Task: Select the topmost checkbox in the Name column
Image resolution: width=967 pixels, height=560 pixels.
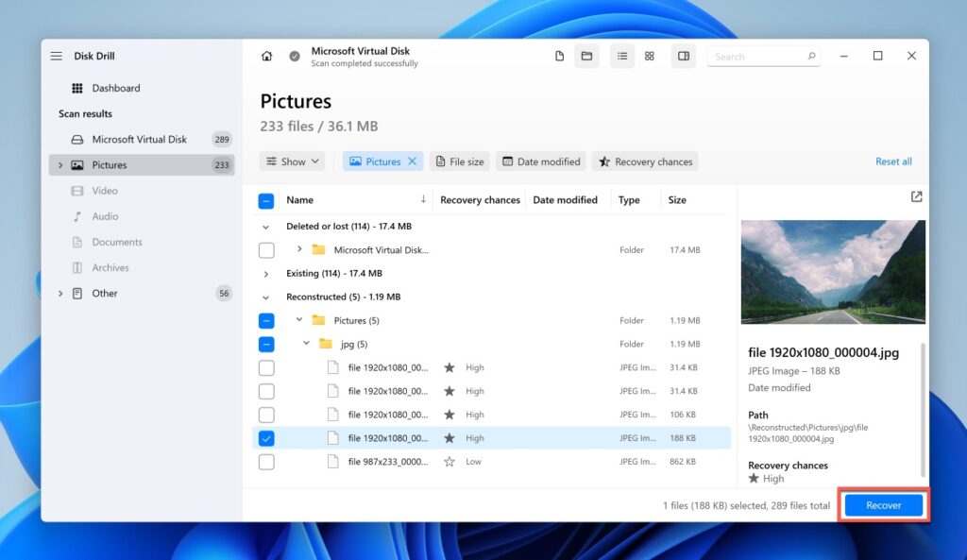Action: point(265,199)
